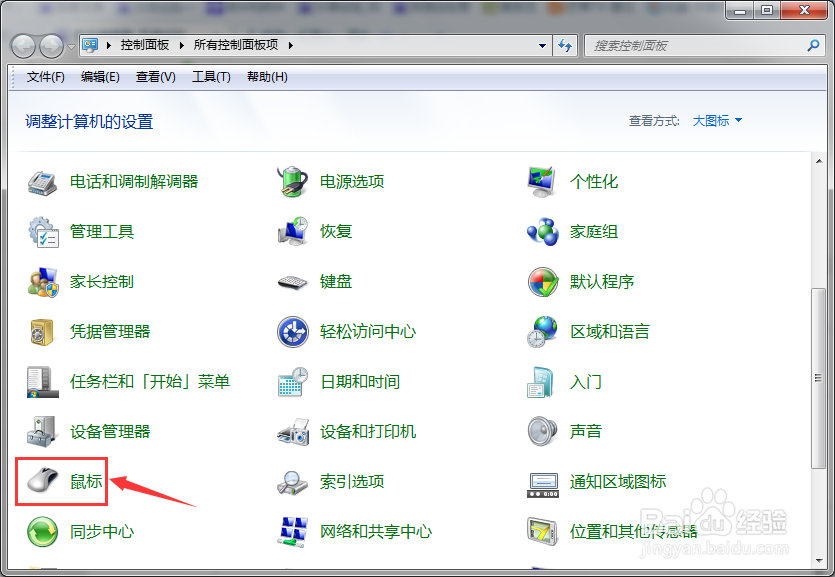The image size is (835, 577).
Task: Click the 设备管理器 text link
Action: pos(110,432)
